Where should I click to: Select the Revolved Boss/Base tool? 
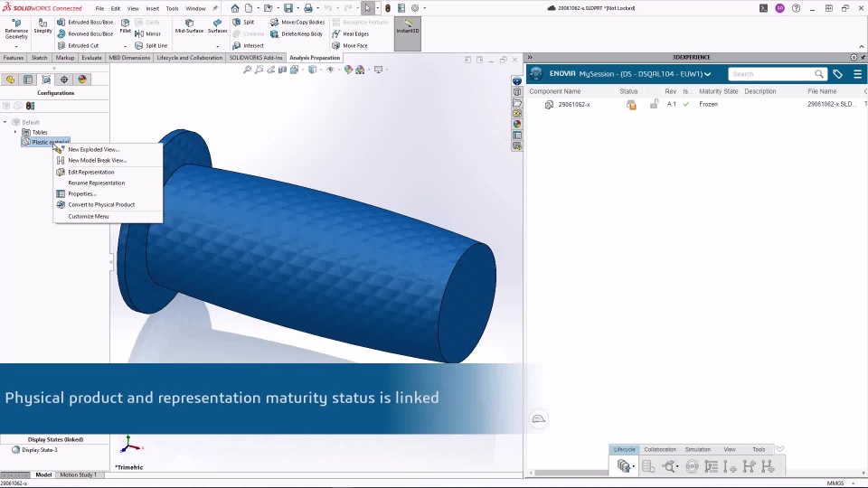85,33
